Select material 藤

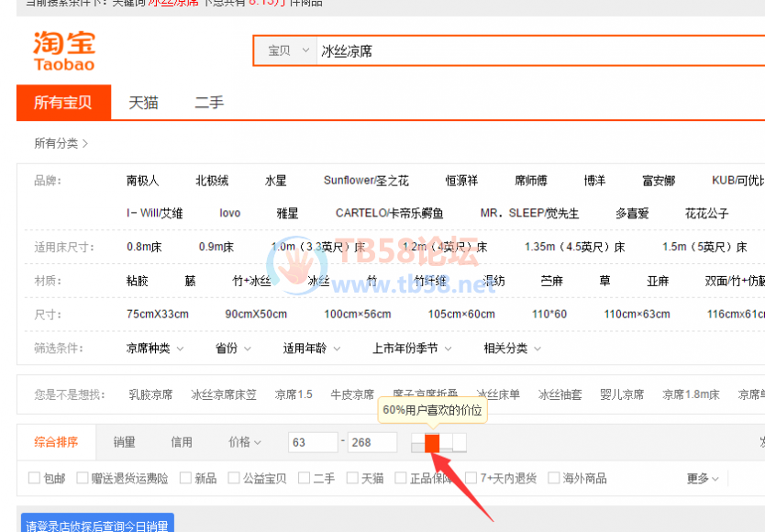pos(190,281)
